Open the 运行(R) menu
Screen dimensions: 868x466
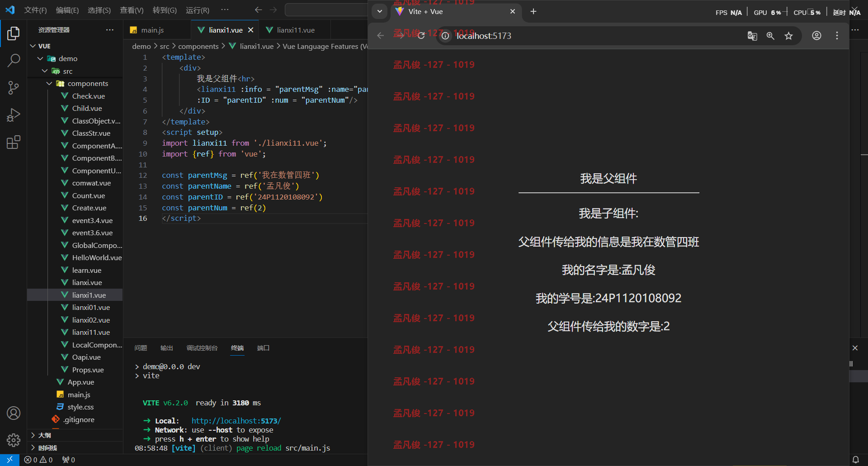(x=198, y=10)
